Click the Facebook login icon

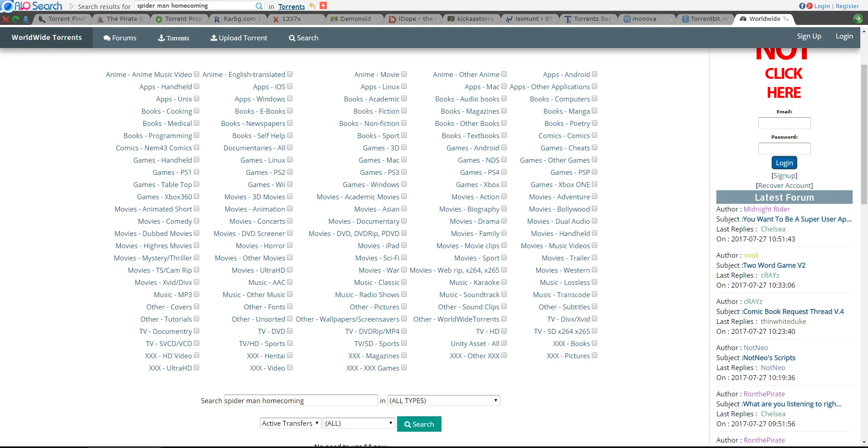(802, 6)
